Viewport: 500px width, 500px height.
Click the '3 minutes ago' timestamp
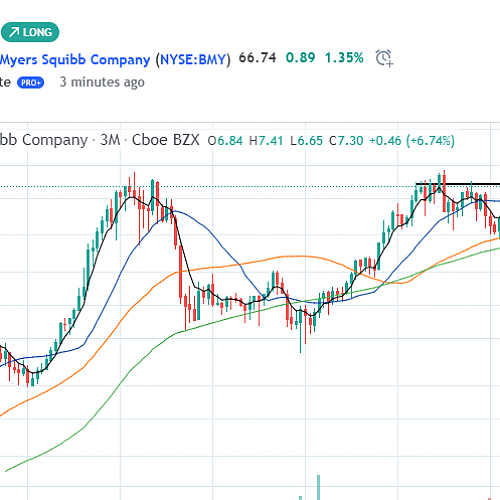(x=102, y=82)
